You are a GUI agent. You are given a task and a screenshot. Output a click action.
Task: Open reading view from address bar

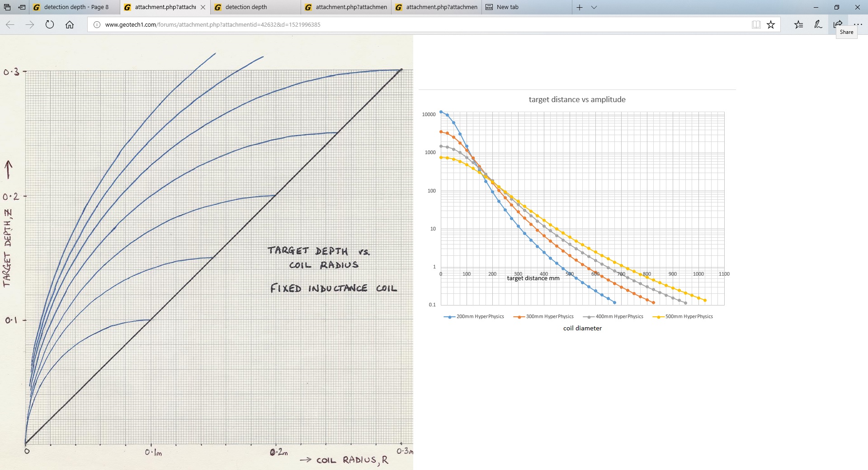pyautogui.click(x=756, y=25)
